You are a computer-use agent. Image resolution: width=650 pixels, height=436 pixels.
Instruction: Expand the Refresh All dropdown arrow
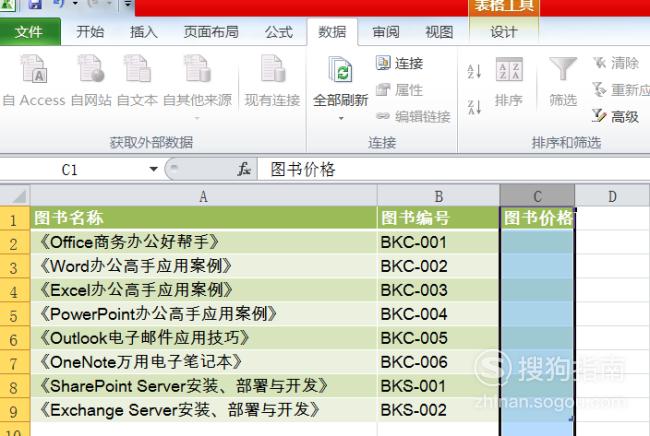tap(341, 119)
